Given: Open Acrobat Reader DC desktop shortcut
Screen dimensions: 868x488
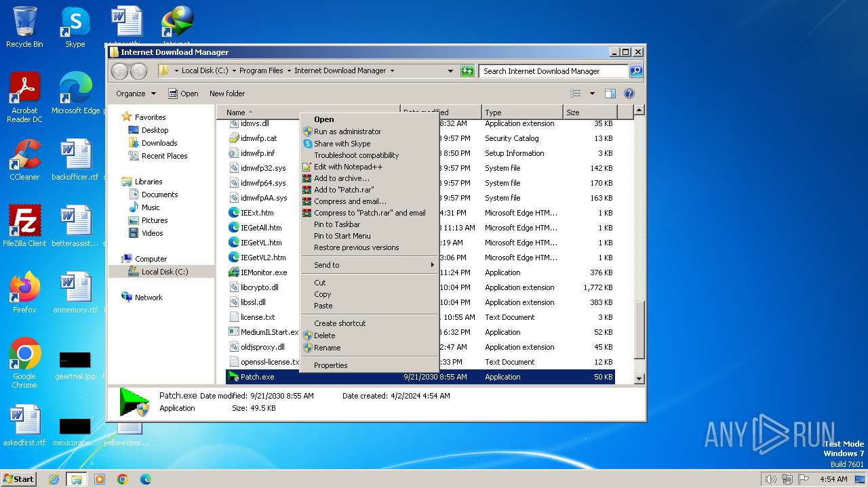Looking at the screenshot, I should click(24, 98).
